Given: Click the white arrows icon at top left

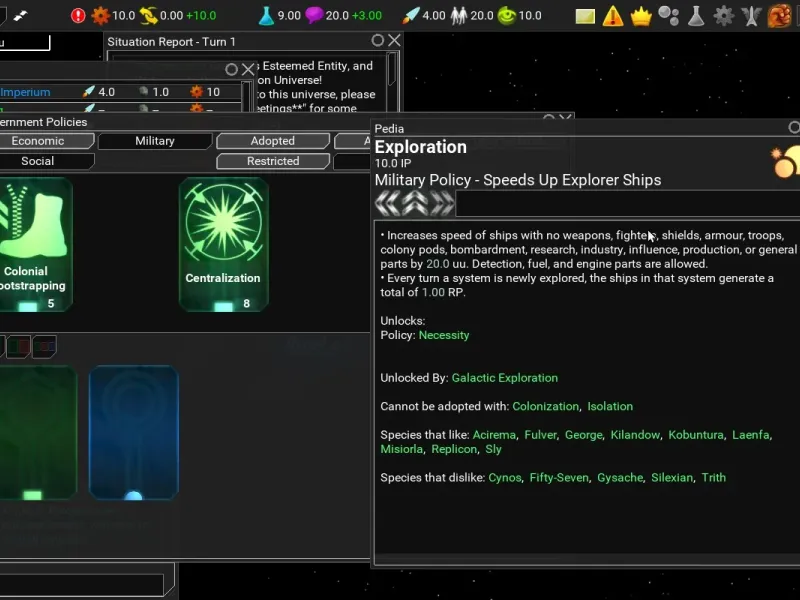Looking at the screenshot, I should [x=20, y=16].
